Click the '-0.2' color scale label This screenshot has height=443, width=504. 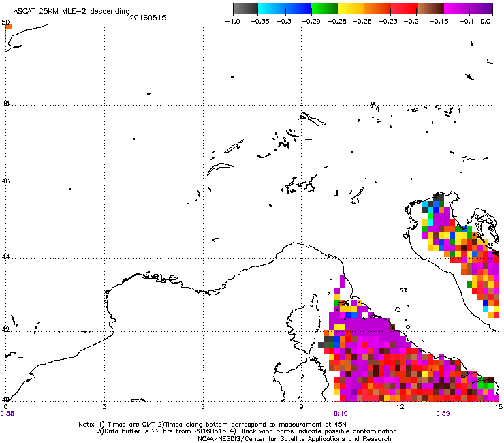click(x=411, y=22)
